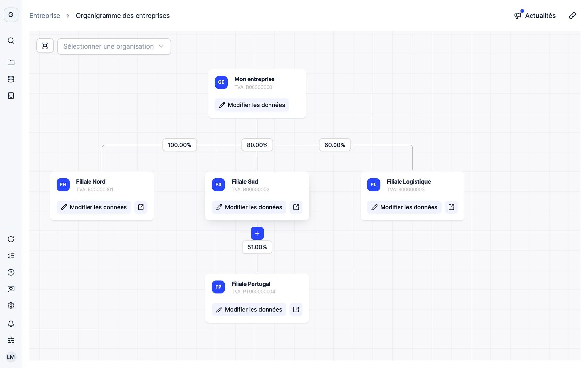Screen dimensions: 588x368
Task: Click the 60.00% ownership label
Action: (x=335, y=145)
